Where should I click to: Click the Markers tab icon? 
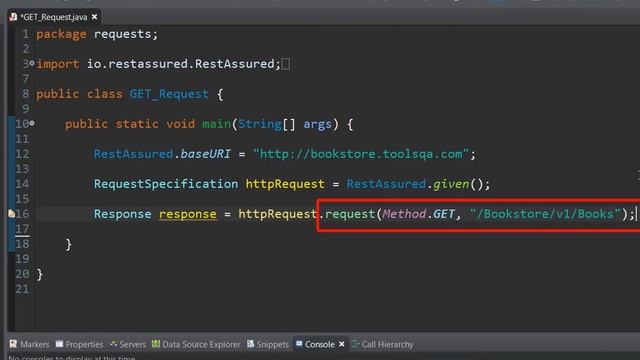(x=13, y=344)
